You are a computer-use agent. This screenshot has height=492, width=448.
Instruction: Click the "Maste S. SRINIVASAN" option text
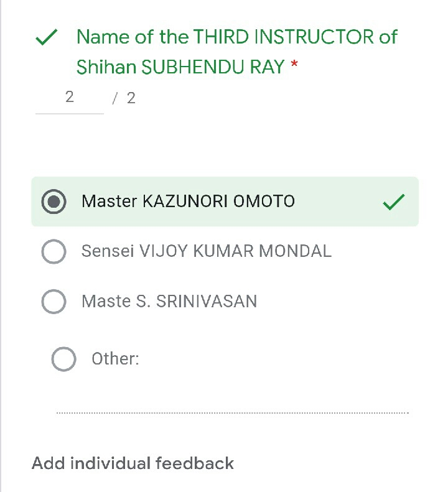169,302
